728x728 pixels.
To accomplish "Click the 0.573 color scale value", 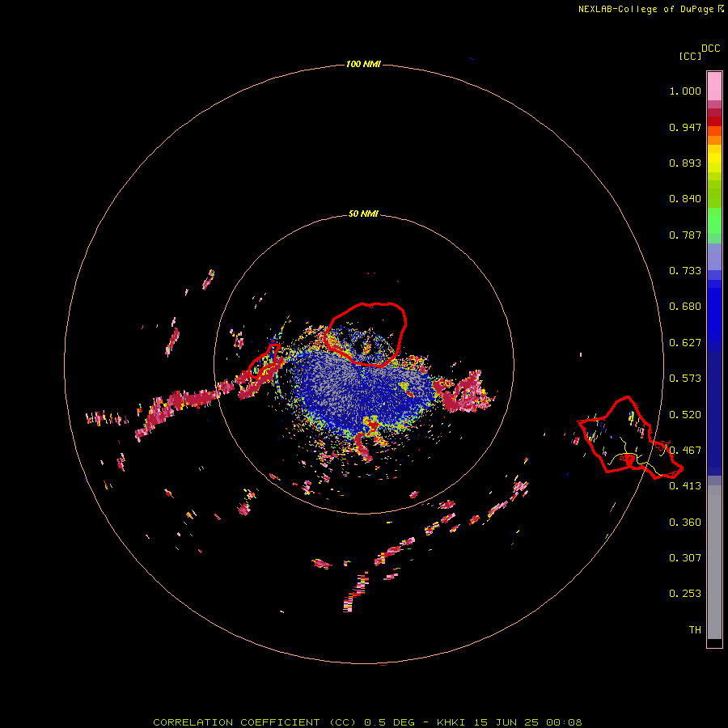I will [685, 379].
